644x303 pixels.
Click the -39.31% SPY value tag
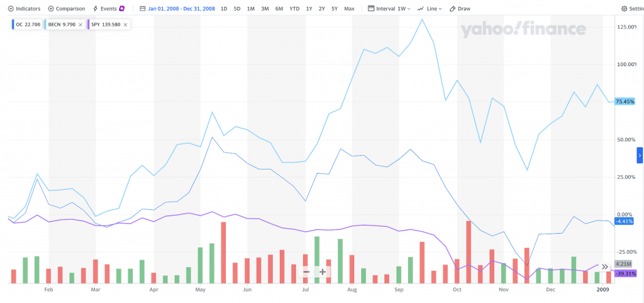click(x=626, y=273)
